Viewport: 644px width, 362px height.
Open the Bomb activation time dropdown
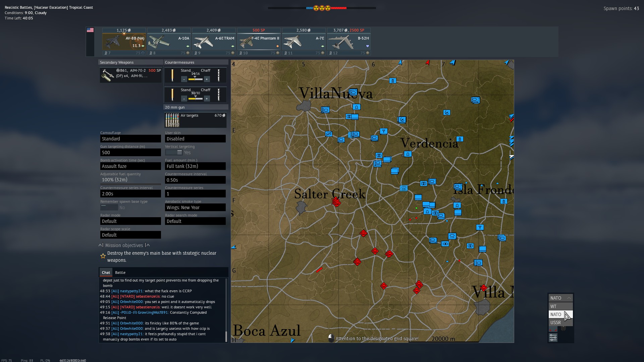pos(130,166)
